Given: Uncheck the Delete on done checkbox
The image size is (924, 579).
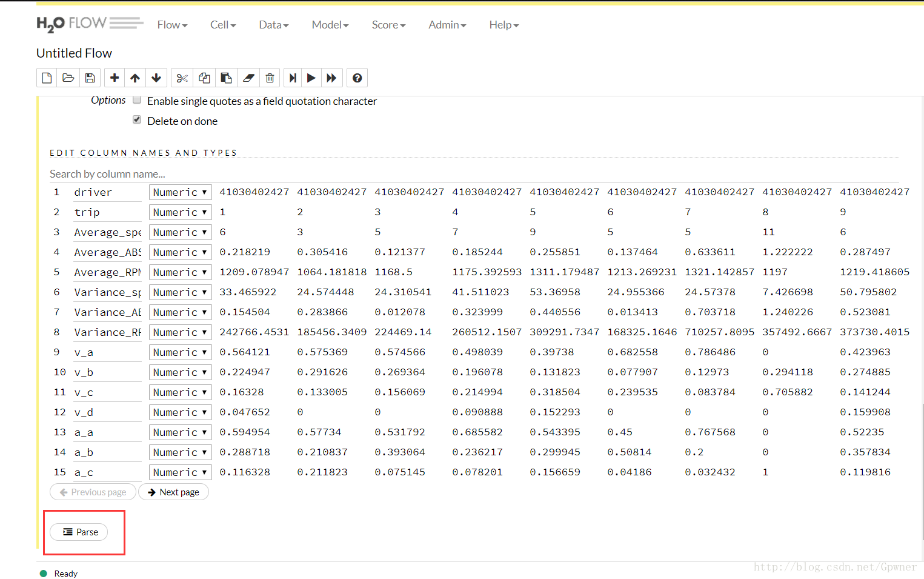Looking at the screenshot, I should point(137,120).
